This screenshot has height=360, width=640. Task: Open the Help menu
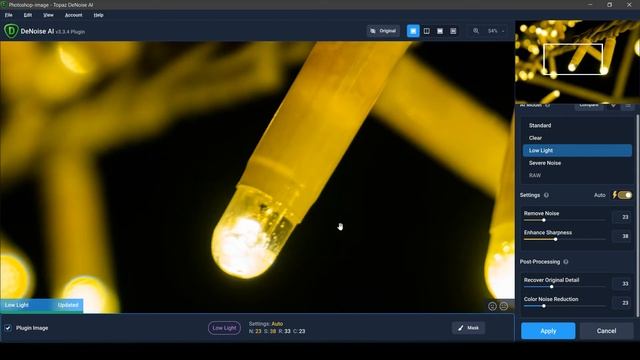98,15
